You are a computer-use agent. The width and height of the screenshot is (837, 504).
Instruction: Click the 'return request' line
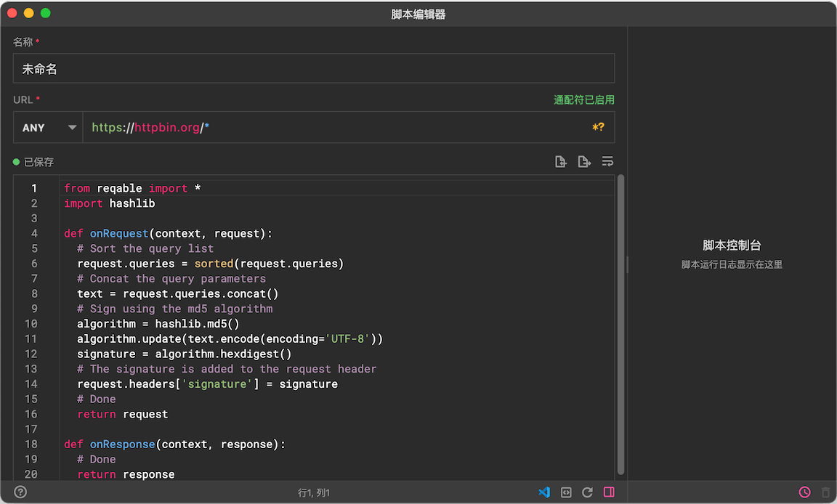(x=122, y=415)
